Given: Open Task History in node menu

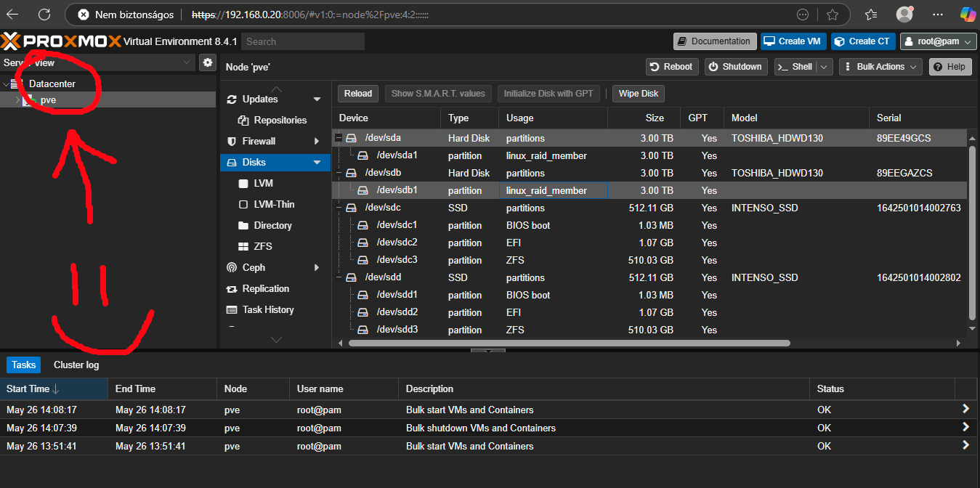Looking at the screenshot, I should click(x=267, y=309).
